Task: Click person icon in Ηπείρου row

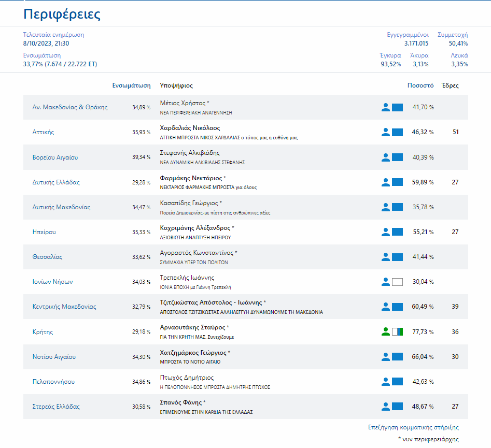Action: (x=385, y=232)
